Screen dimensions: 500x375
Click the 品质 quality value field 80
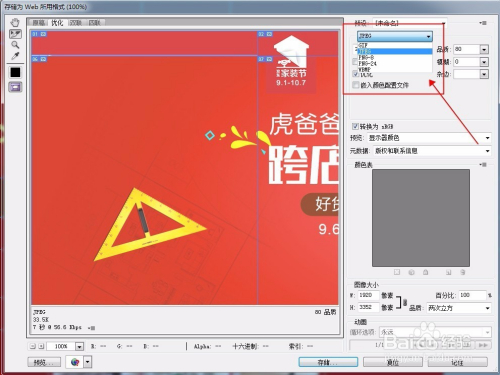click(x=467, y=49)
